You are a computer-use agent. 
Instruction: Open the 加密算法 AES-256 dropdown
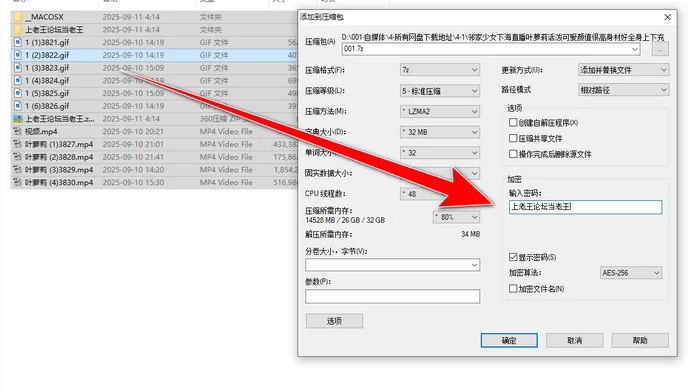[x=630, y=273]
